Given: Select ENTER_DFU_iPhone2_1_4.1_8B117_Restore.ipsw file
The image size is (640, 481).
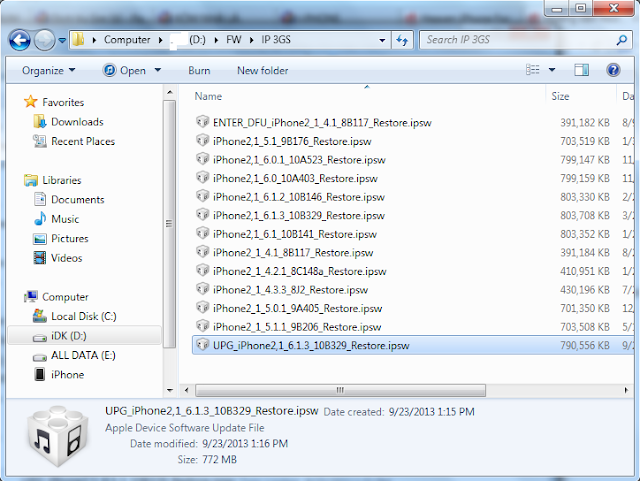Looking at the screenshot, I should pos(322,123).
